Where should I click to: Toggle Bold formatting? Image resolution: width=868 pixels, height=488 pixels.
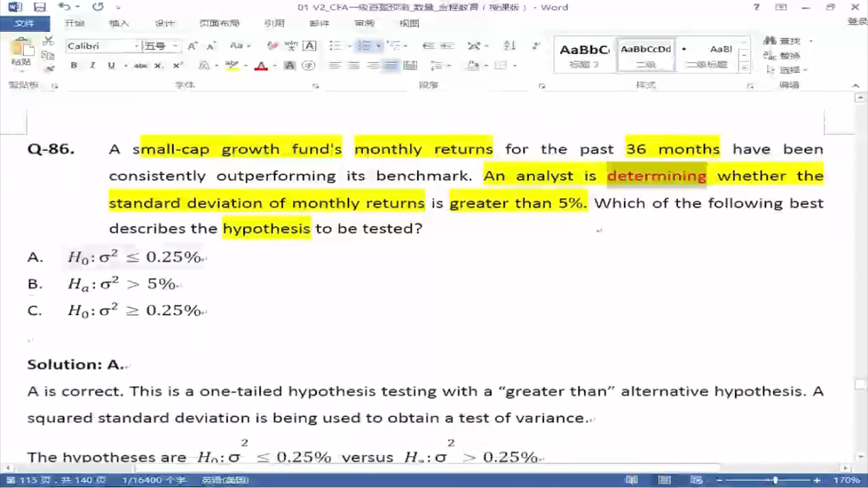(x=73, y=66)
